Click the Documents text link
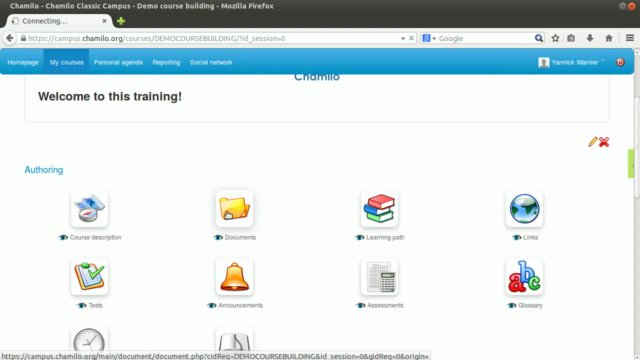Image resolution: width=640 pixels, height=360 pixels. [x=240, y=238]
